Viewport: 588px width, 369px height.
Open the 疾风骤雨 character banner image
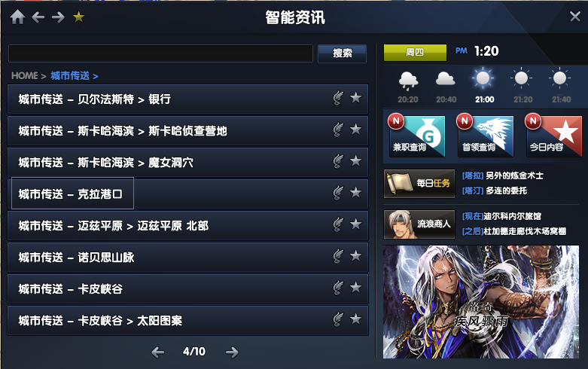point(481,302)
